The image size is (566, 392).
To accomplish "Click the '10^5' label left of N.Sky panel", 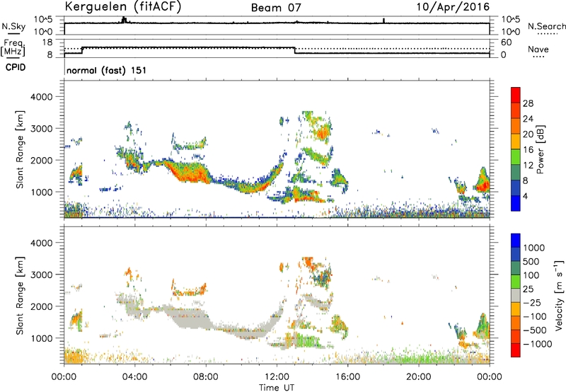I will (43, 19).
